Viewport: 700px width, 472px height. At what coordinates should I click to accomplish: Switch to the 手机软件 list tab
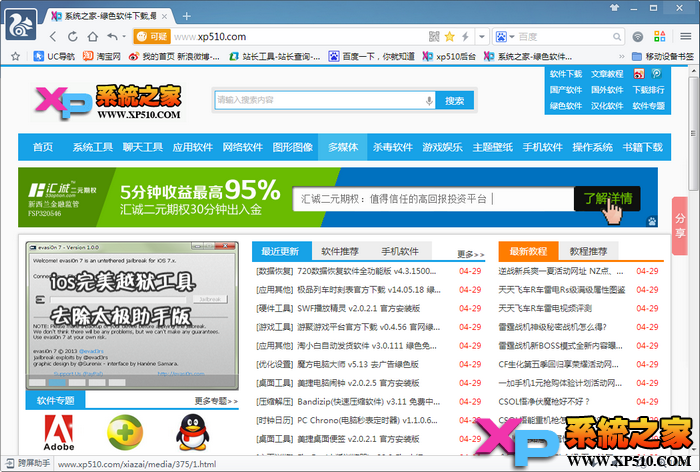400,251
